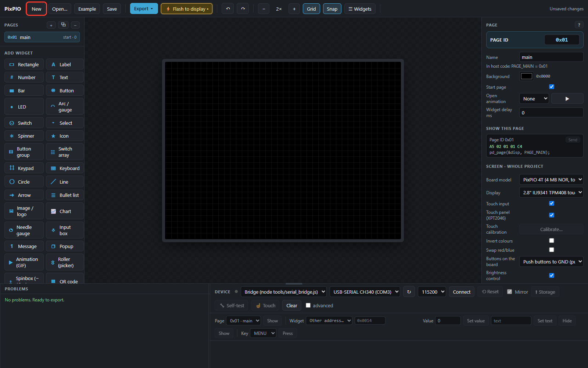588x368 pixels.
Task: Add a Chart widget
Action: (x=65, y=211)
